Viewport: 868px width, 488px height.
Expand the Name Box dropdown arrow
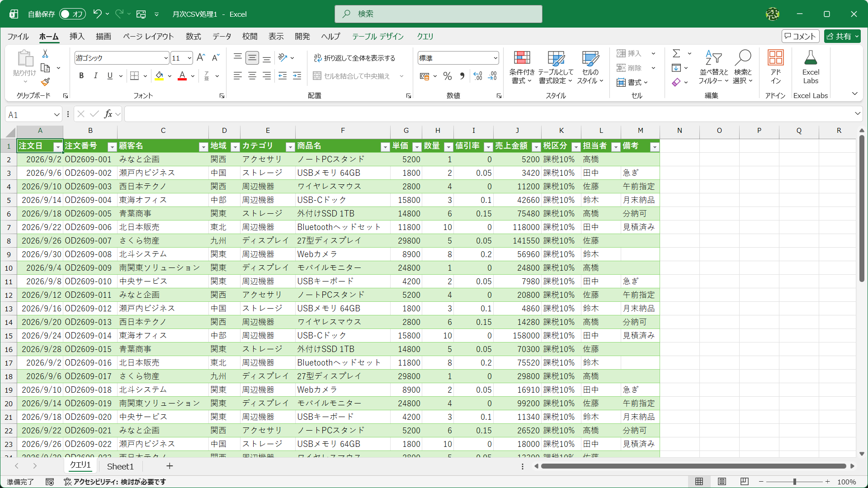click(x=57, y=115)
